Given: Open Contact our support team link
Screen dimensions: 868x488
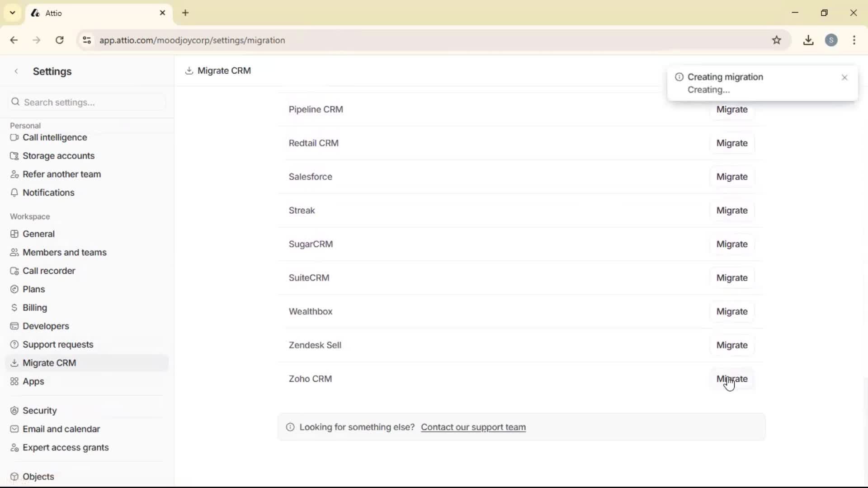Looking at the screenshot, I should pyautogui.click(x=473, y=427).
